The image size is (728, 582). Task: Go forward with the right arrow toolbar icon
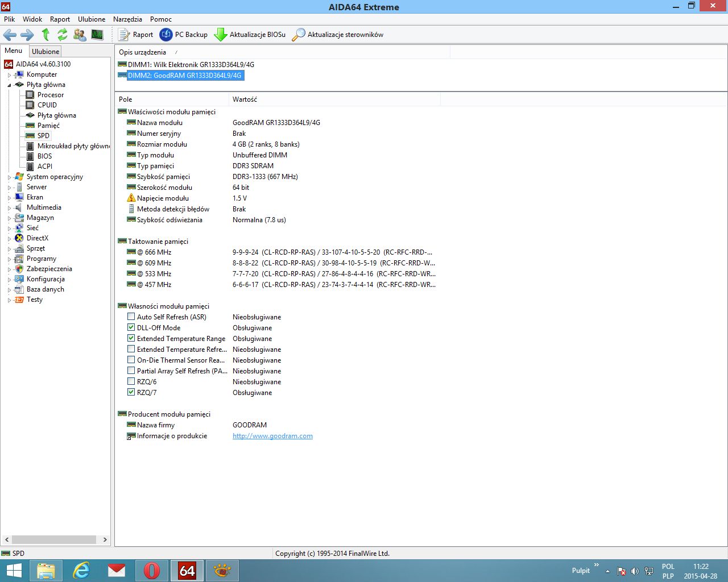click(27, 35)
